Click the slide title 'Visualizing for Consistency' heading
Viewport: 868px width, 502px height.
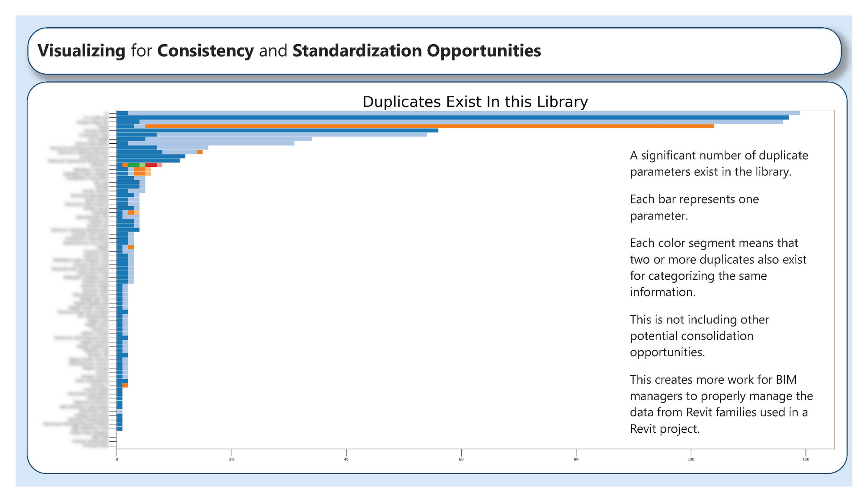tap(289, 51)
